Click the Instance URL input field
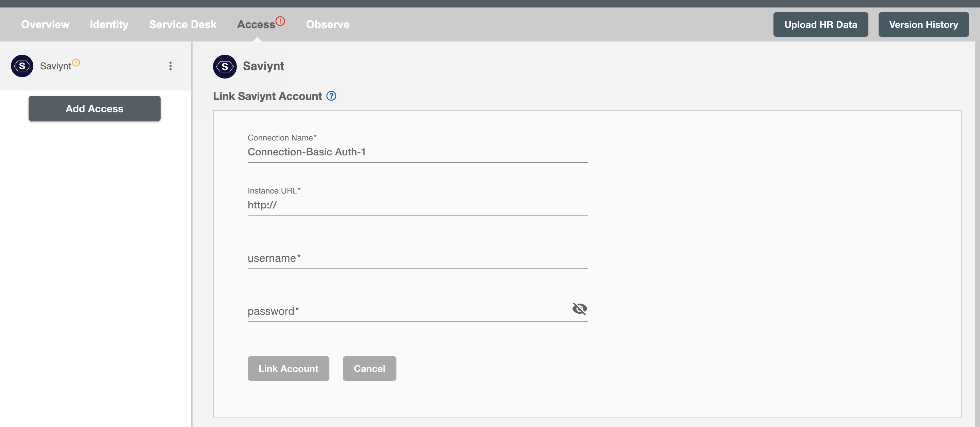Screen dimensions: 980x427 [x=418, y=205]
